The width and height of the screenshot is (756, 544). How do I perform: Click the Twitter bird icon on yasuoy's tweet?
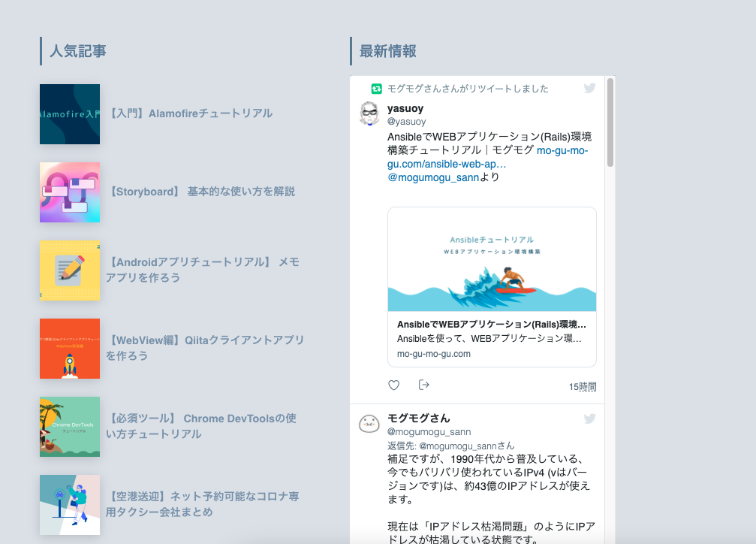click(589, 88)
